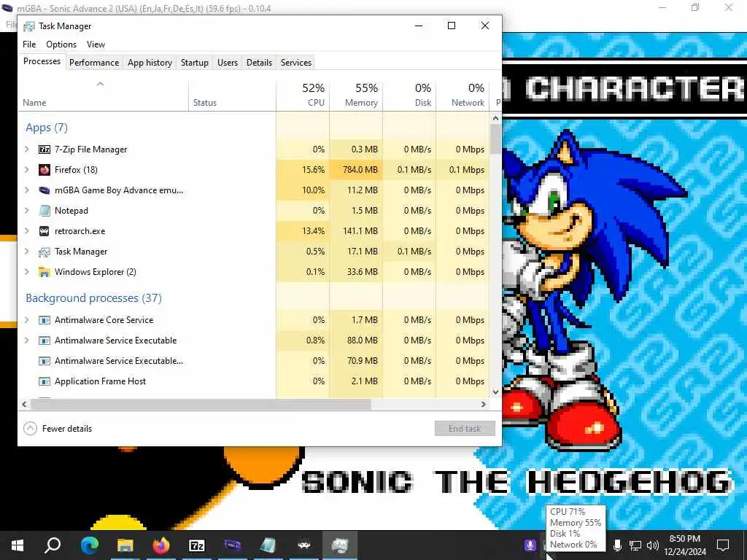Open the network tray icon
Image resolution: width=747 pixels, height=560 pixels.
tap(635, 545)
